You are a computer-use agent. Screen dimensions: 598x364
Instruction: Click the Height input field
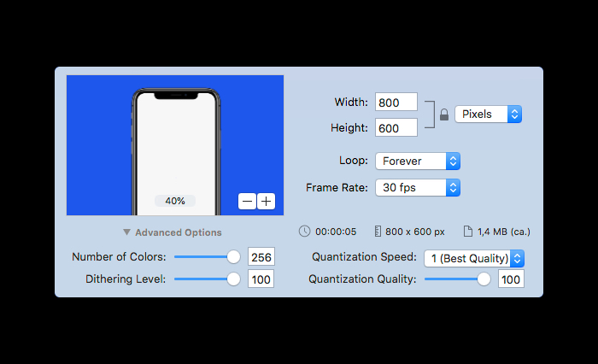[x=396, y=127]
